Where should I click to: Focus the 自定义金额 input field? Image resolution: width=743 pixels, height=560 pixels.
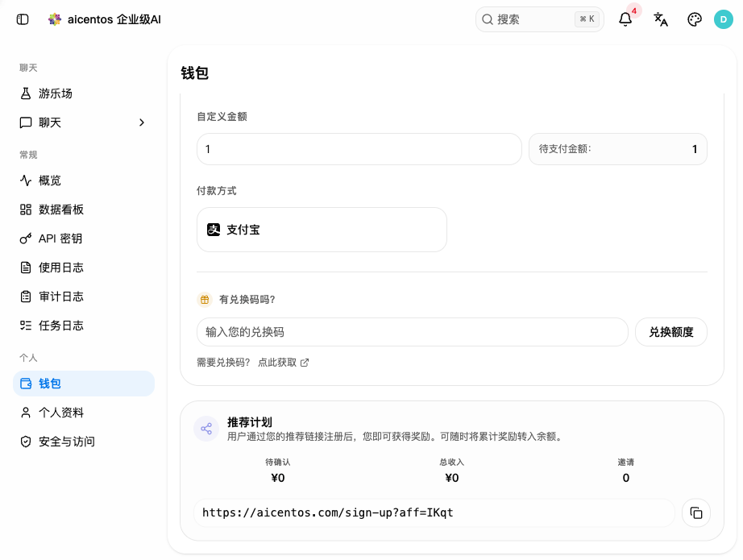click(x=359, y=149)
